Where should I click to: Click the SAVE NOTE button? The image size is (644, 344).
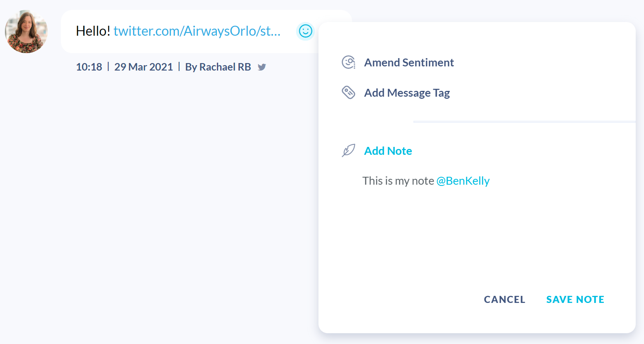(x=575, y=300)
